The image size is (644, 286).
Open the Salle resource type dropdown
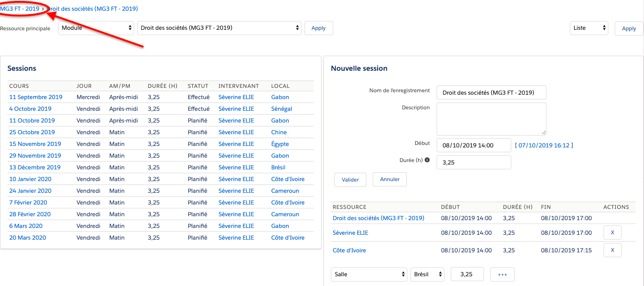tap(369, 274)
